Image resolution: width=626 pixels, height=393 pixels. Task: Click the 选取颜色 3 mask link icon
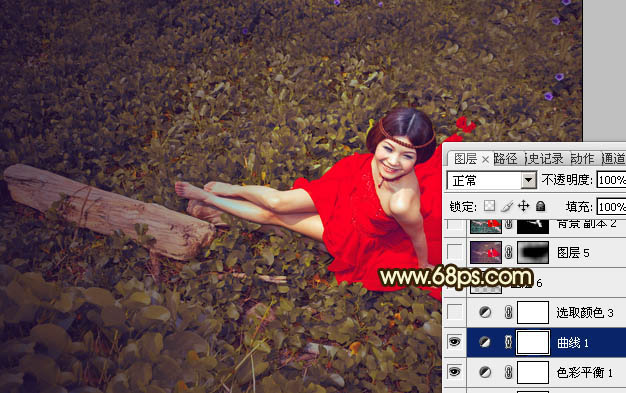[509, 312]
